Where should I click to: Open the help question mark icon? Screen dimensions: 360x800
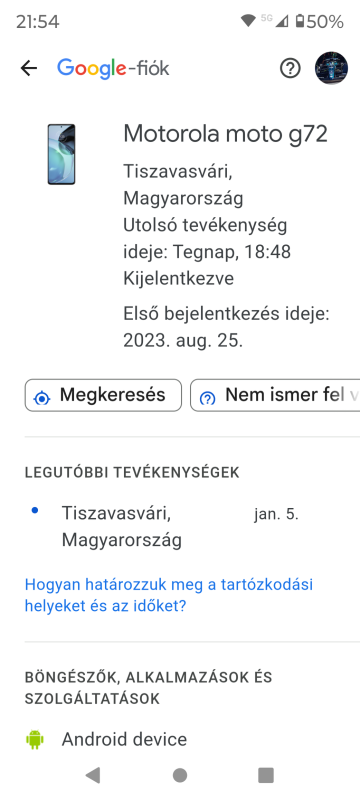tap(290, 68)
